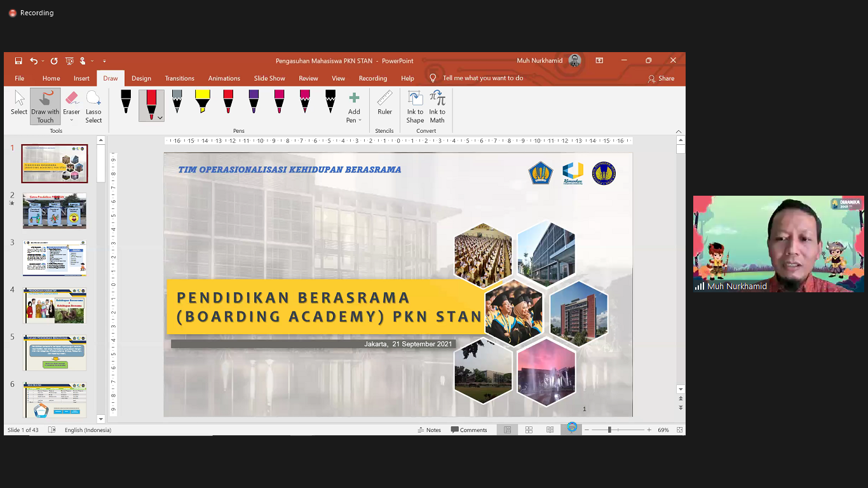Open the Recording ribbon tab
868x488 pixels.
(x=373, y=78)
